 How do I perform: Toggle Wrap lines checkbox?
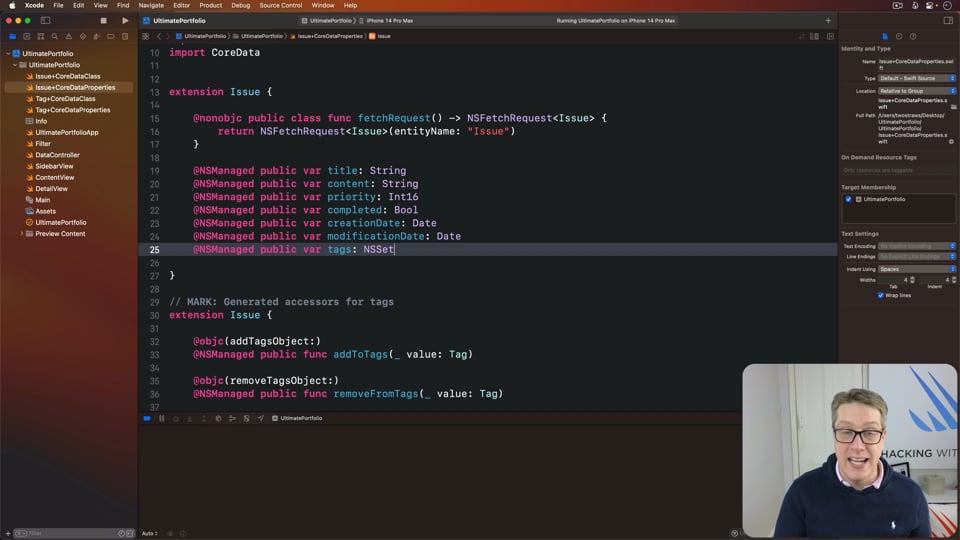coord(880,295)
